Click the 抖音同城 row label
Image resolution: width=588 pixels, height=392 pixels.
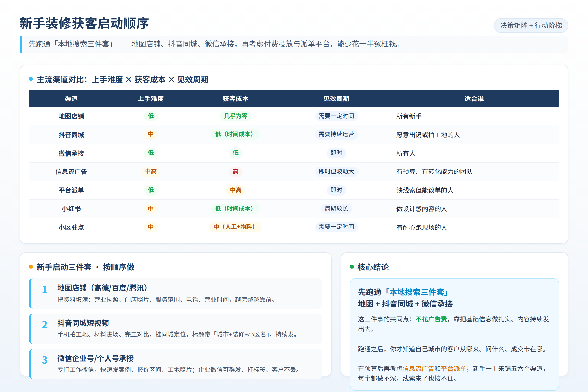(71, 135)
